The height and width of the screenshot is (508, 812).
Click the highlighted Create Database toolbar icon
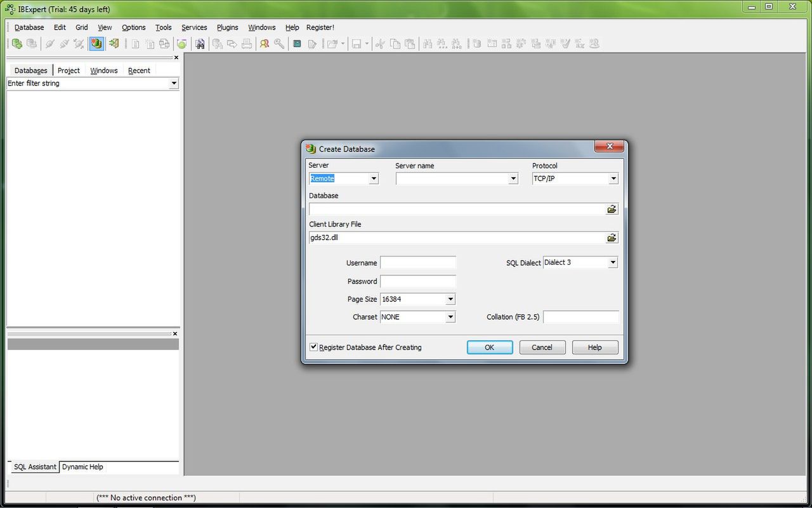pos(96,44)
